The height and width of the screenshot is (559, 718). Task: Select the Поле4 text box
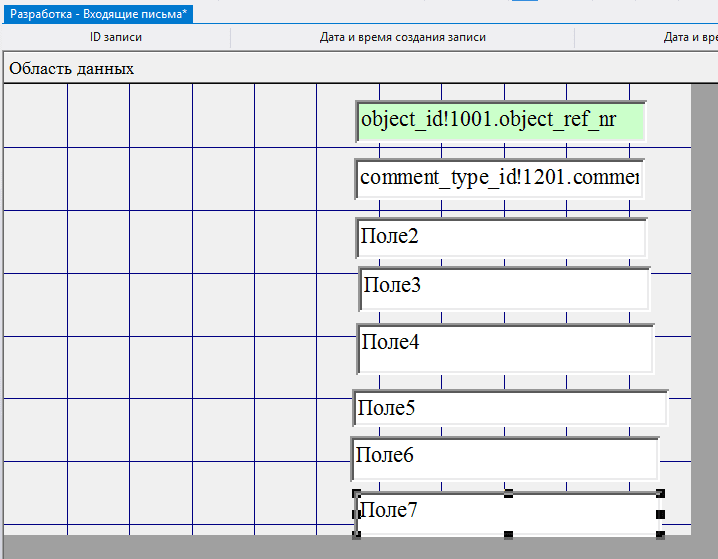[x=505, y=348]
